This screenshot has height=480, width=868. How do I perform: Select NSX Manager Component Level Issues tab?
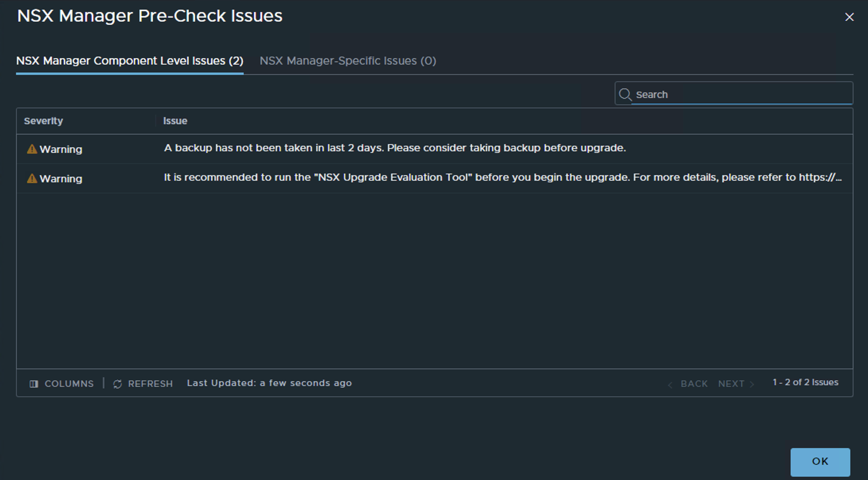tap(129, 61)
